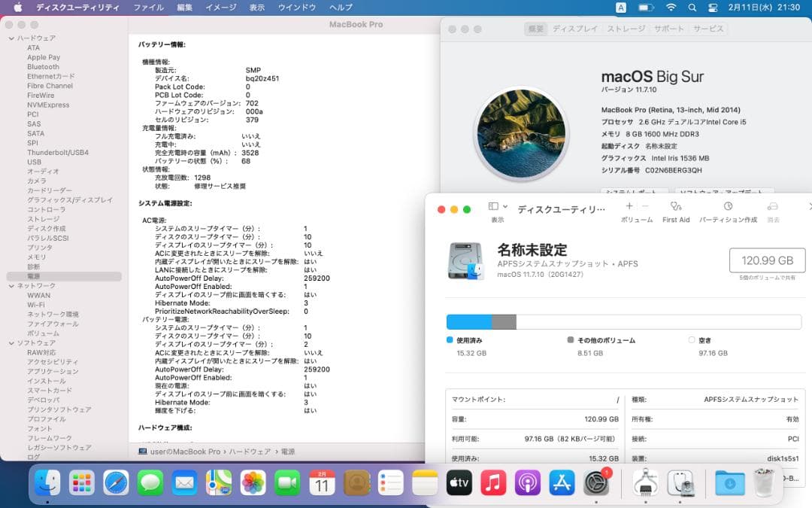
Task: Open Calendar showing 11 in Dock
Action: [x=322, y=482]
